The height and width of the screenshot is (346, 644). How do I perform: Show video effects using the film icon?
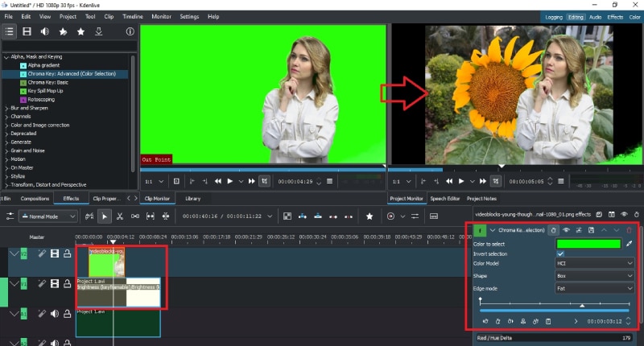27,31
